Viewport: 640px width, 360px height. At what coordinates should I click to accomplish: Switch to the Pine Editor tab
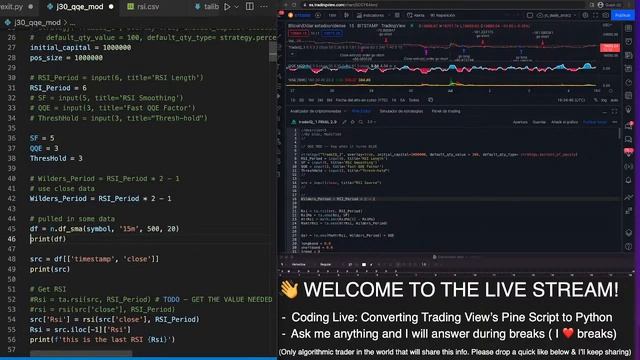pyautogui.click(x=361, y=111)
